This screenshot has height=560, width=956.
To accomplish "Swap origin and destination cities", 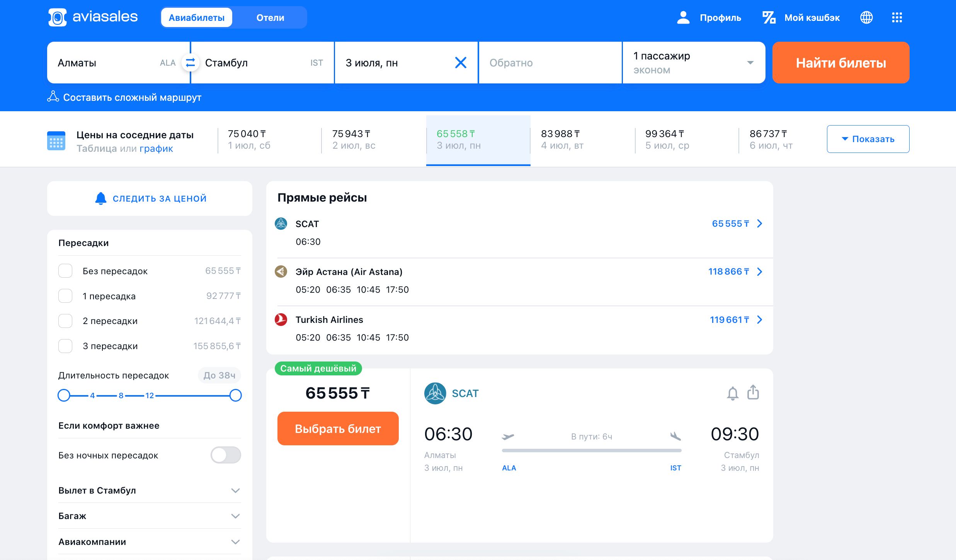I will tap(191, 63).
